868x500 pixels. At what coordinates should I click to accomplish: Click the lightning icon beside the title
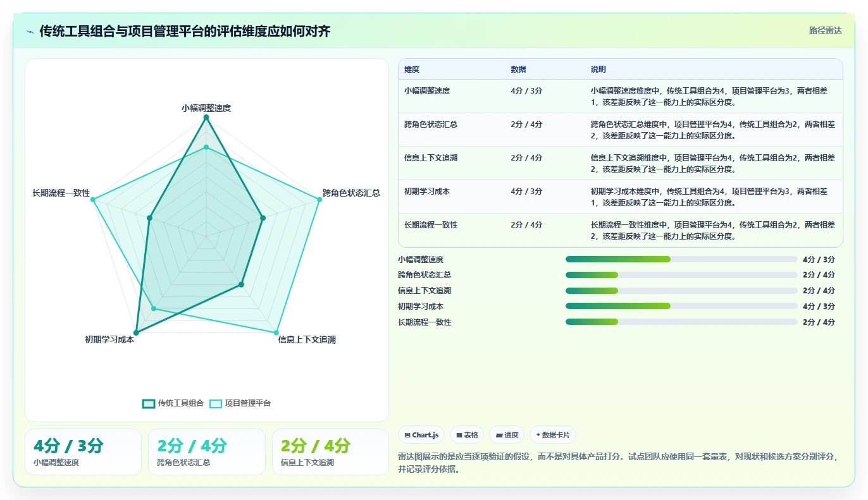(x=30, y=32)
